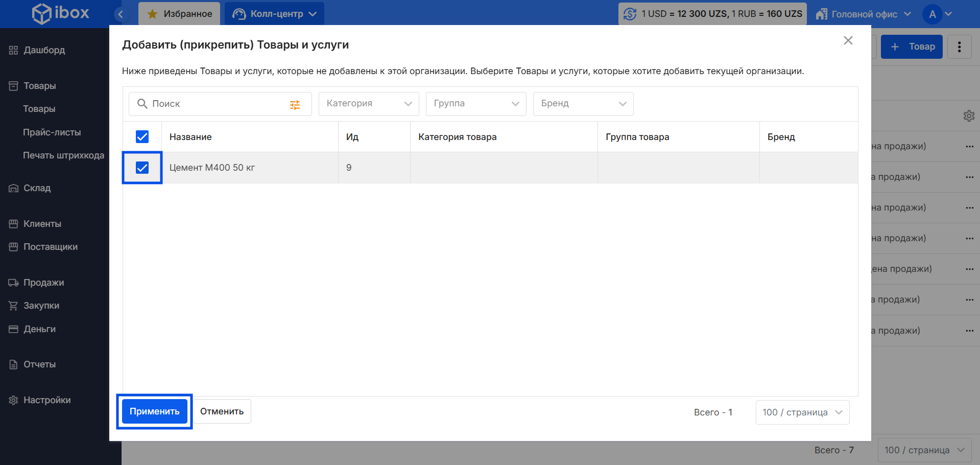Open the 100 / страница selector in dialog
Image resolution: width=980 pixels, height=465 pixels.
pyautogui.click(x=802, y=412)
